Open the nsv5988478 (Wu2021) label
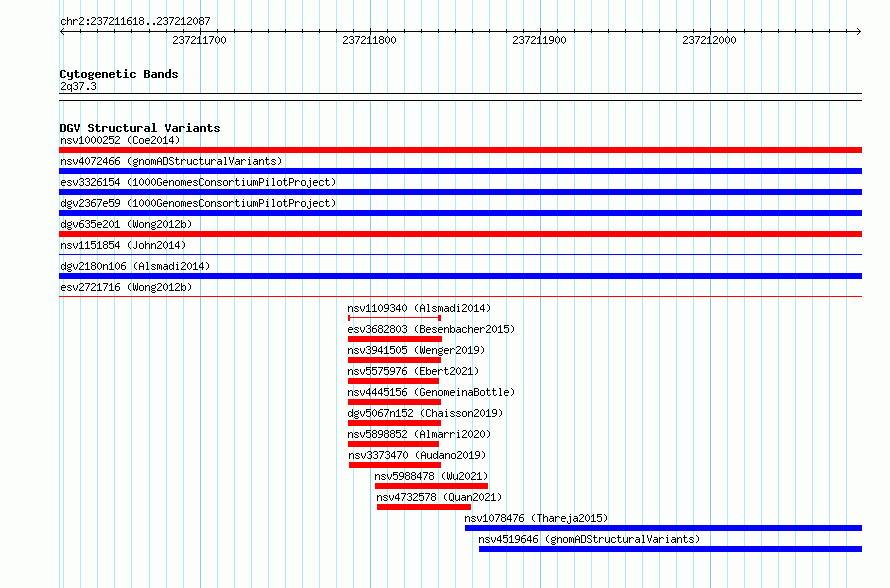Viewport: 890px width, 588px height. click(431, 476)
